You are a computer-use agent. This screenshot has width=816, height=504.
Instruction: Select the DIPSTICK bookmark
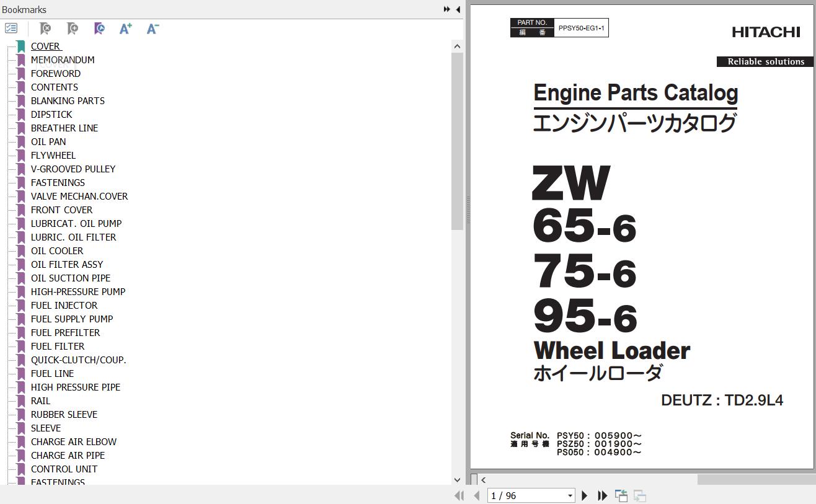click(x=51, y=114)
